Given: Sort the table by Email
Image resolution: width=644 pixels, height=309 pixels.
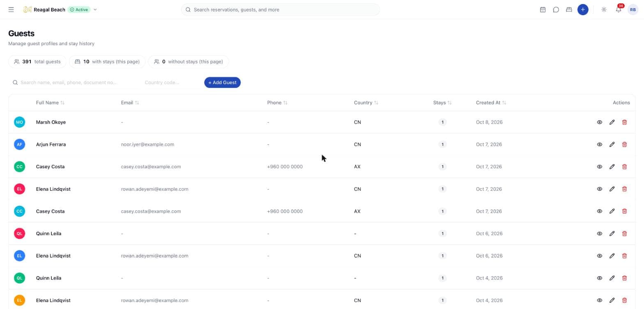Looking at the screenshot, I should (130, 103).
